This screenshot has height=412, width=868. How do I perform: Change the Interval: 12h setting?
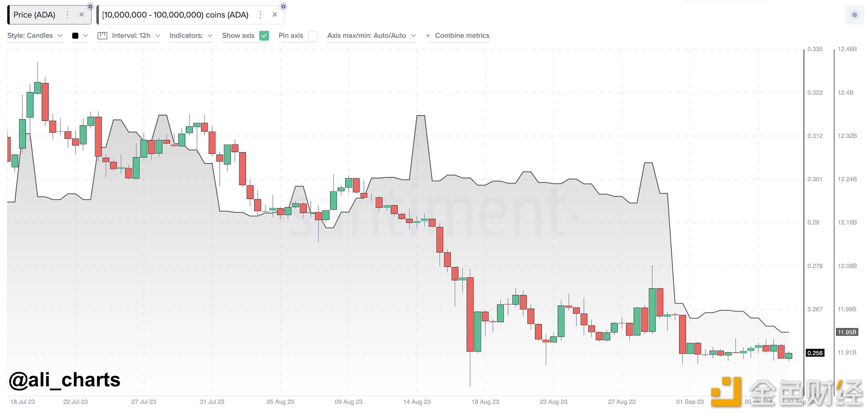point(136,35)
